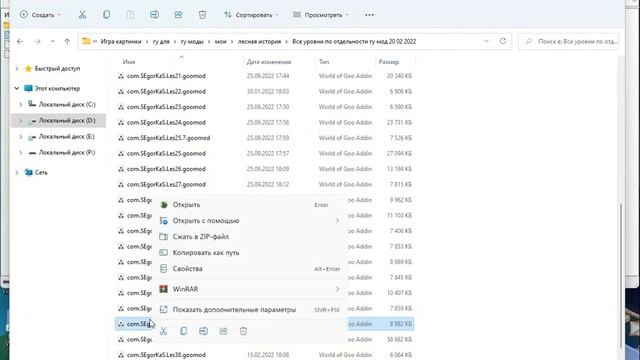Select file com.SEgorKaS.Les25.7.goomod
Viewport: 640px width, 360px height.
pos(265,138)
